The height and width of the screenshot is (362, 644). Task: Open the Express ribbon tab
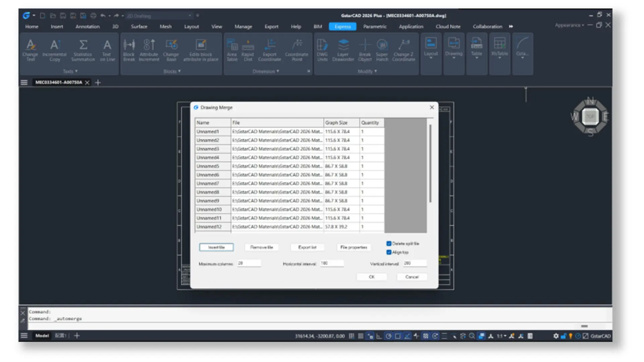coord(342,26)
